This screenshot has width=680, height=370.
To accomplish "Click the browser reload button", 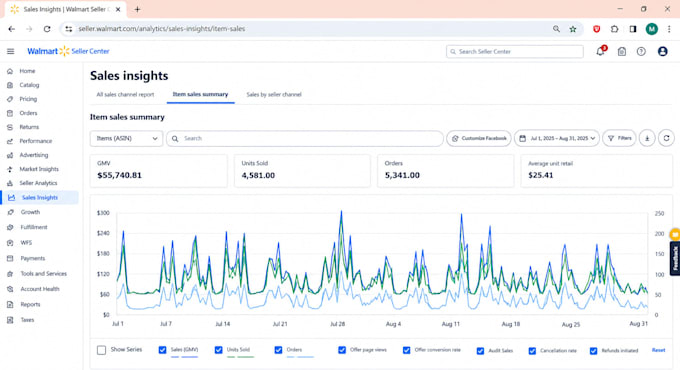I will tap(47, 29).
